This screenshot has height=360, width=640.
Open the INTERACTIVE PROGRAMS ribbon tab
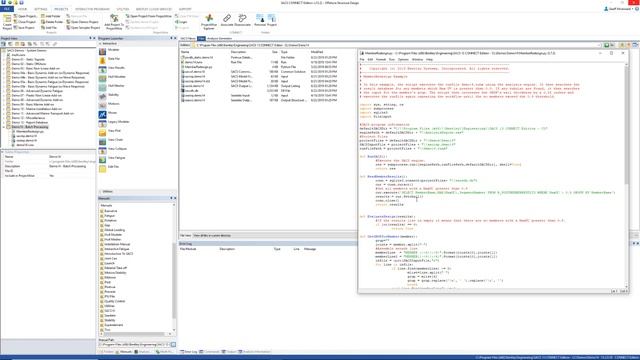[92, 9]
